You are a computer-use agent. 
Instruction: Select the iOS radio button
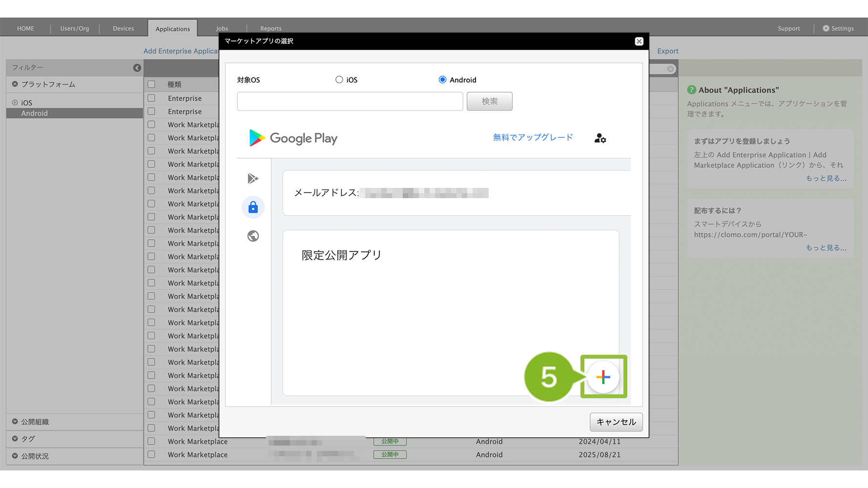pyautogui.click(x=339, y=80)
